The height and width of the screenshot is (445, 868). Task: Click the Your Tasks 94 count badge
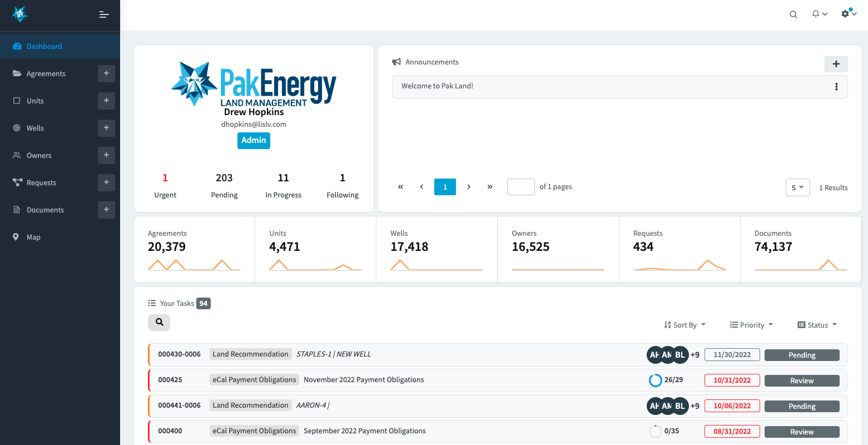click(x=204, y=303)
